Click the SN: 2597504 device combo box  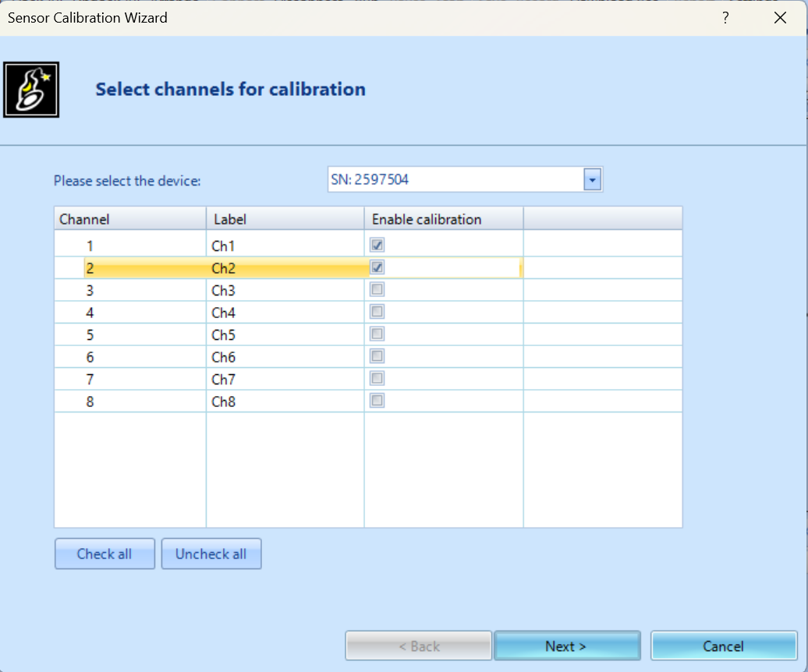coord(455,180)
